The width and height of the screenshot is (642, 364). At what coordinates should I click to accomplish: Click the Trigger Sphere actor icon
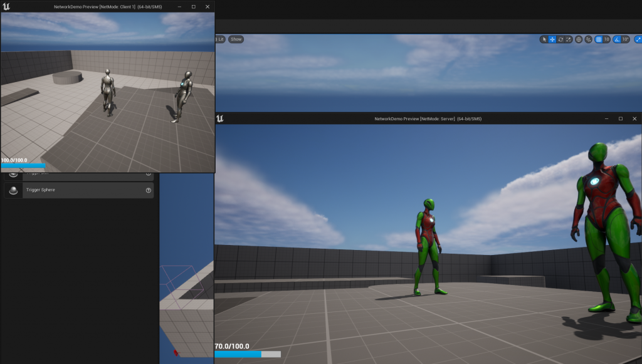tap(14, 190)
